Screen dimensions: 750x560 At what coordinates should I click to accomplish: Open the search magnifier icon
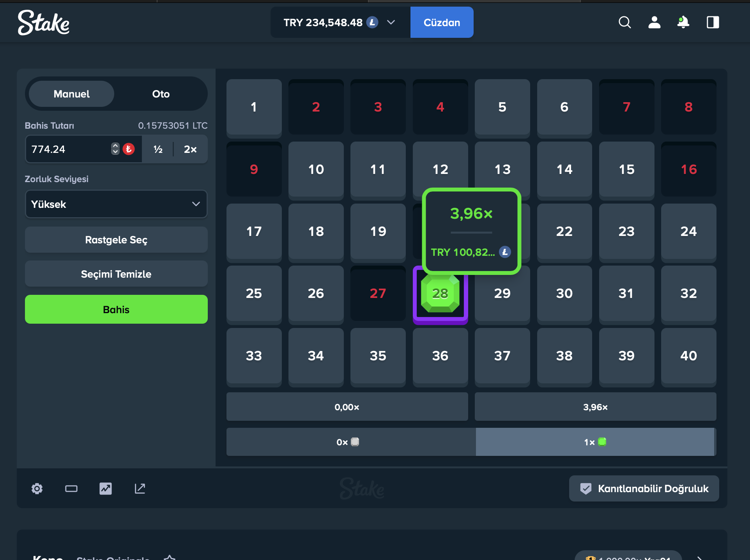(x=624, y=22)
